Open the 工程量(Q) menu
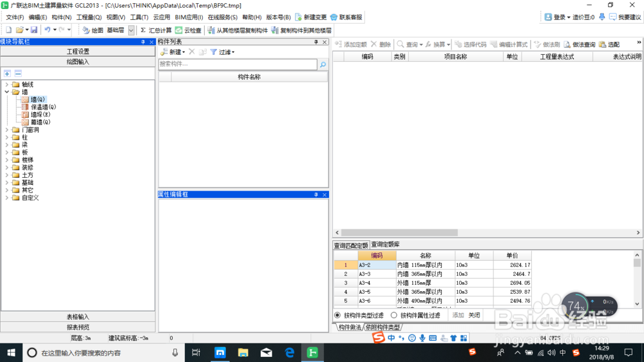644x362 pixels. click(x=89, y=17)
